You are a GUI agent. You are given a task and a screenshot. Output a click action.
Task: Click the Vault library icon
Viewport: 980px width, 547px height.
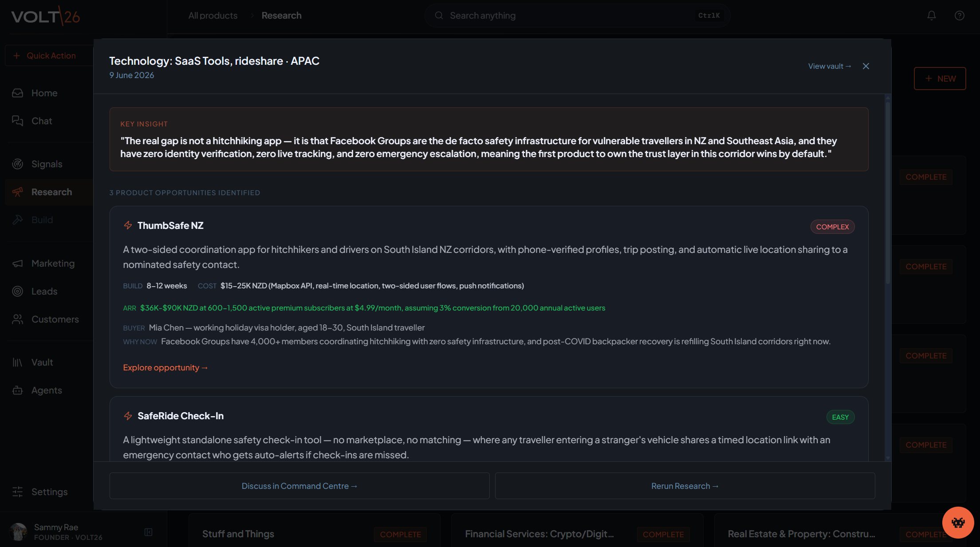click(17, 362)
